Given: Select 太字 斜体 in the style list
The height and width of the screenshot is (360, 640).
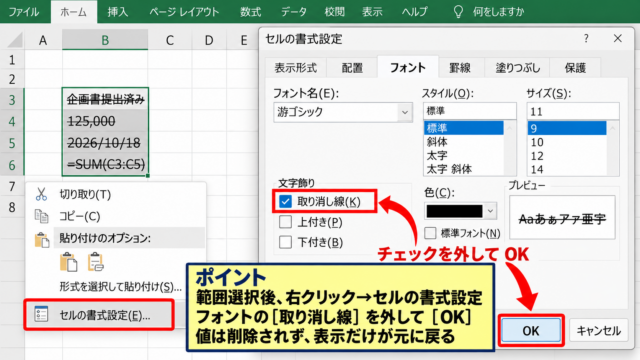Looking at the screenshot, I should (464, 169).
